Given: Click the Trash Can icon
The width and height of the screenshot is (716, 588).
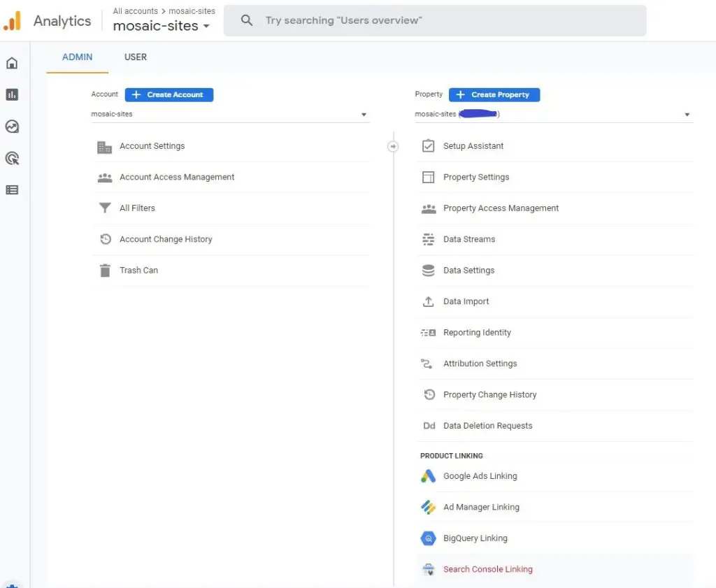Looking at the screenshot, I should coord(105,271).
